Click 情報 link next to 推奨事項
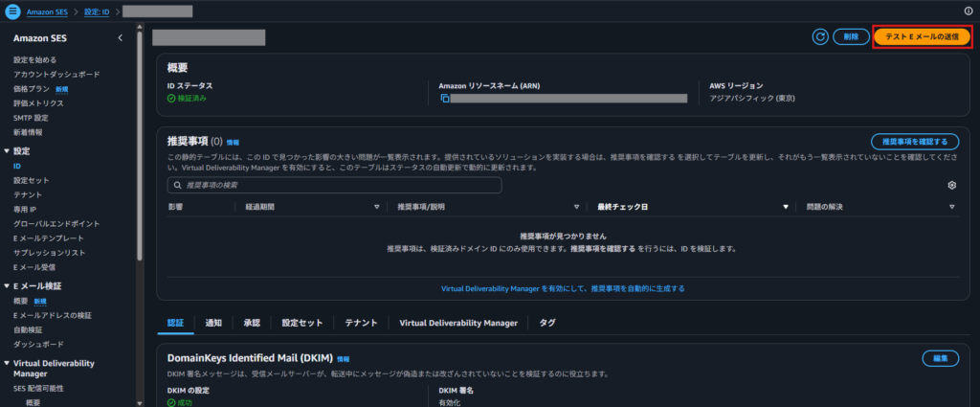 click(233, 143)
